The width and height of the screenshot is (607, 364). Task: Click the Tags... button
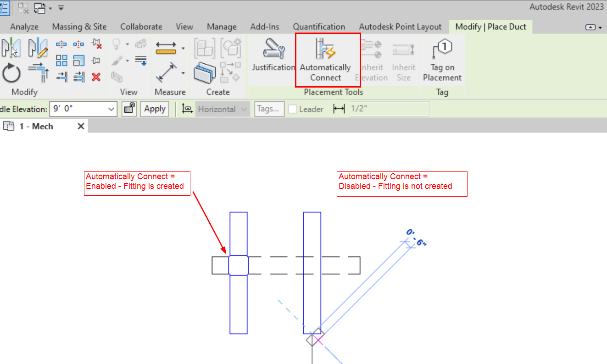tap(268, 109)
